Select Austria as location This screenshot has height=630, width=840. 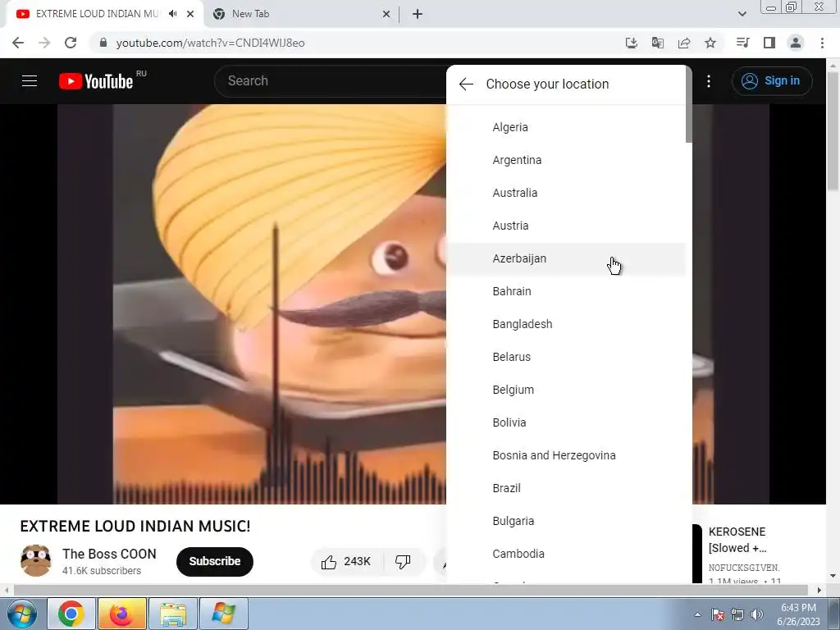point(566,226)
